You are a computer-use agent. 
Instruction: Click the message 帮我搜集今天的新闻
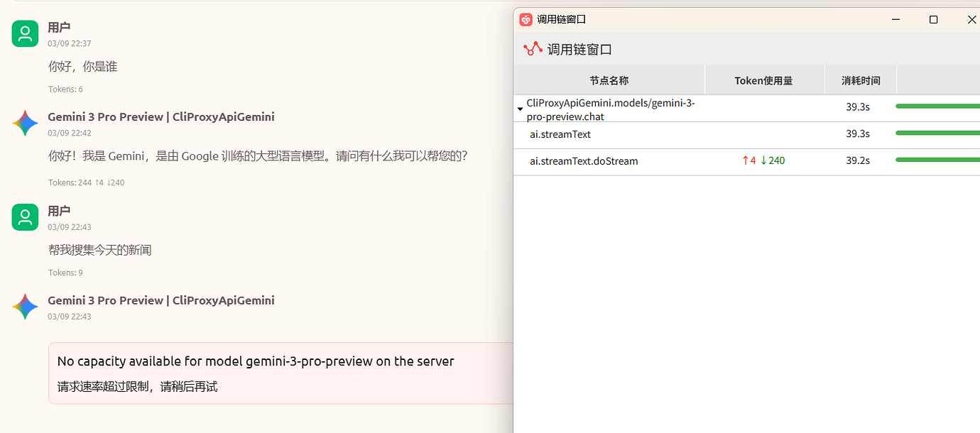99,250
